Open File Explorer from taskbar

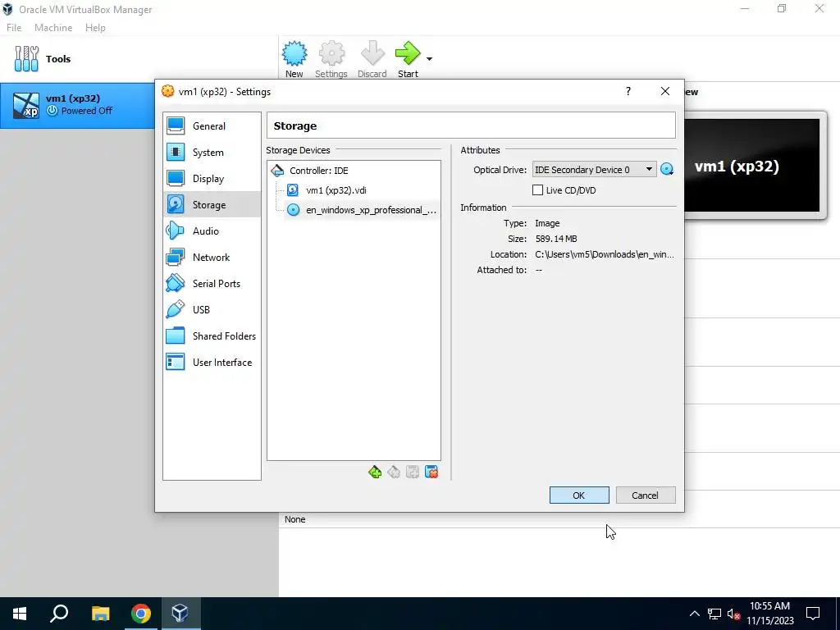pos(100,614)
